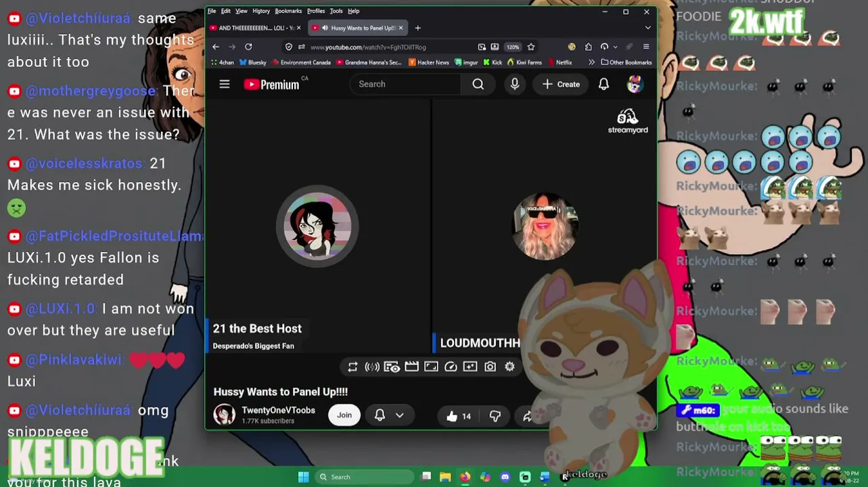
Task: Toggle the aspect-ratio frame icon in player toolbar
Action: point(431,367)
